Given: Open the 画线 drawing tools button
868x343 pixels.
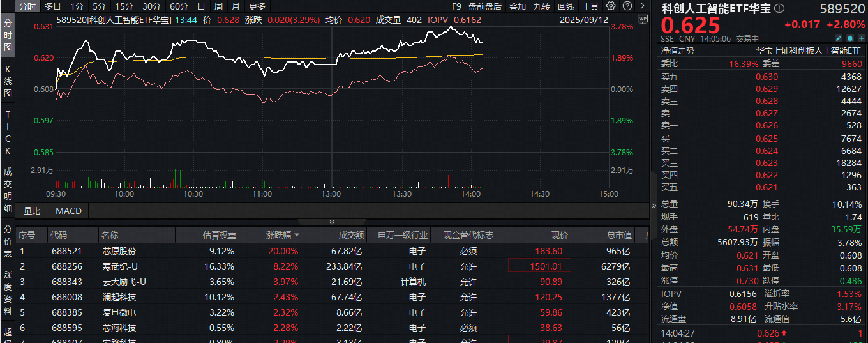Looking at the screenshot, I should pos(566,6).
